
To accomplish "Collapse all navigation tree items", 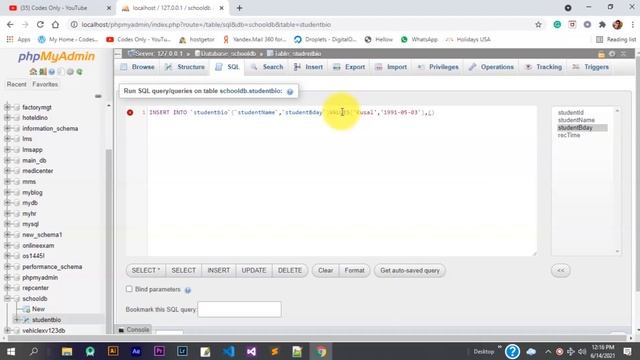I will 98,96.
